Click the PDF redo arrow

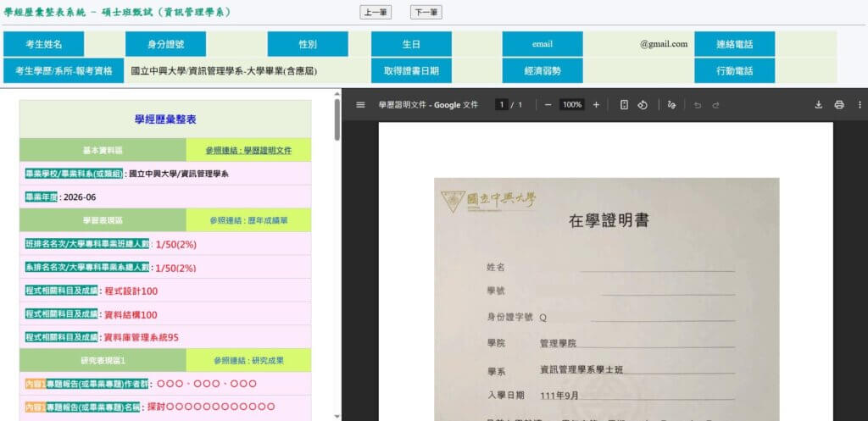point(716,105)
